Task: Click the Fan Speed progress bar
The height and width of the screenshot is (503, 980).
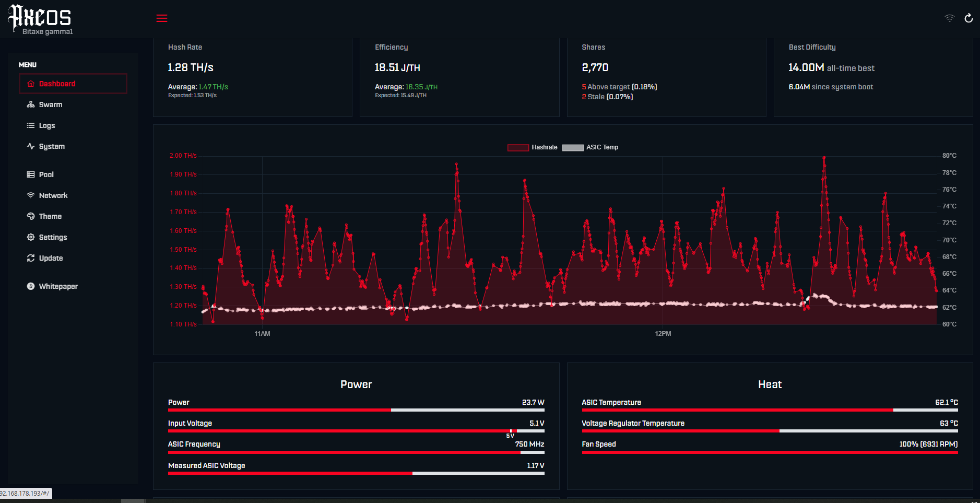Action: 770,452
